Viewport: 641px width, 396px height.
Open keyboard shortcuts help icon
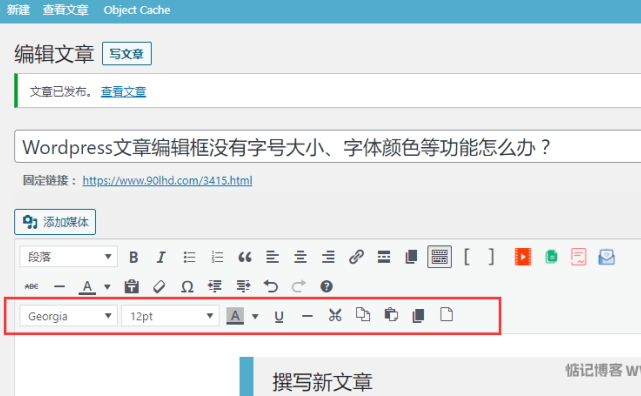coord(326,286)
